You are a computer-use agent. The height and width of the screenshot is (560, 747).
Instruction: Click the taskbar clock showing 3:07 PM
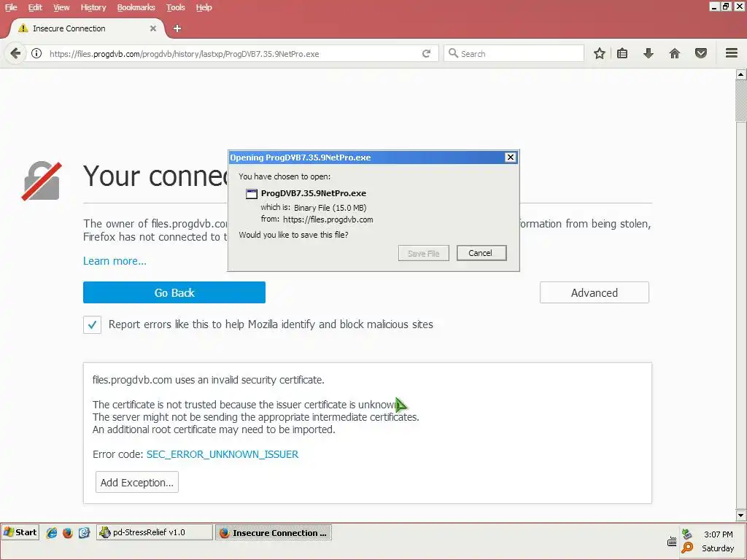pos(718,534)
